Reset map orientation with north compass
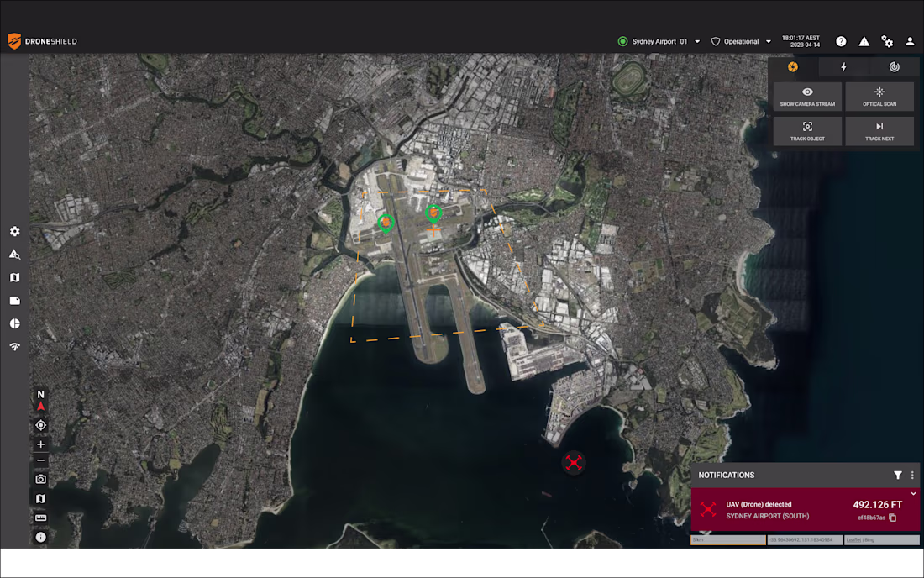Image resolution: width=924 pixels, height=578 pixels. tap(40, 400)
